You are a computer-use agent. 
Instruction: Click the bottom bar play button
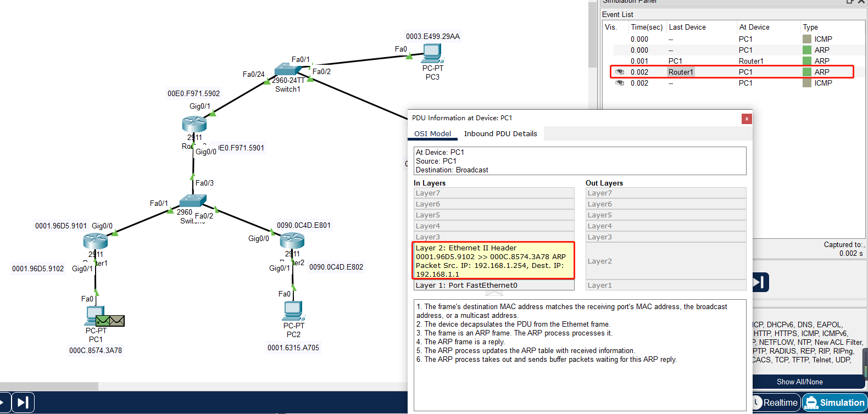click(4, 402)
